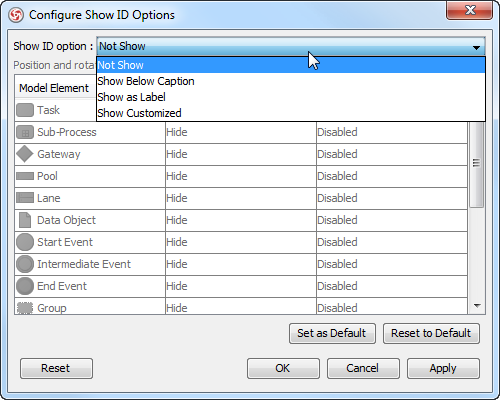The width and height of the screenshot is (500, 400).
Task: Click the Group dashed-box icon
Action: pyautogui.click(x=25, y=308)
